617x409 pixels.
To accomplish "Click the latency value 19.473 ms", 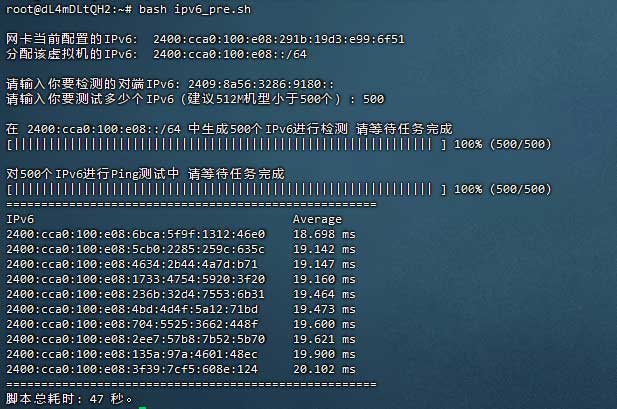I will click(324, 309).
